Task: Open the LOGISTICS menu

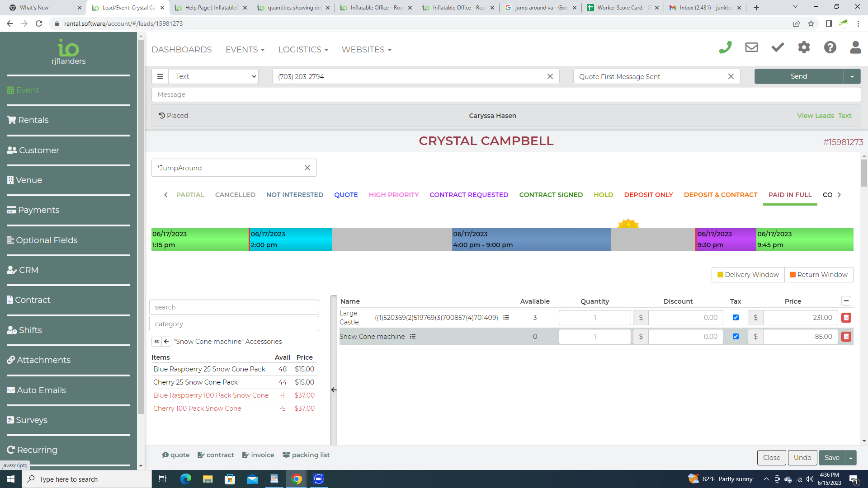Action: 303,50
